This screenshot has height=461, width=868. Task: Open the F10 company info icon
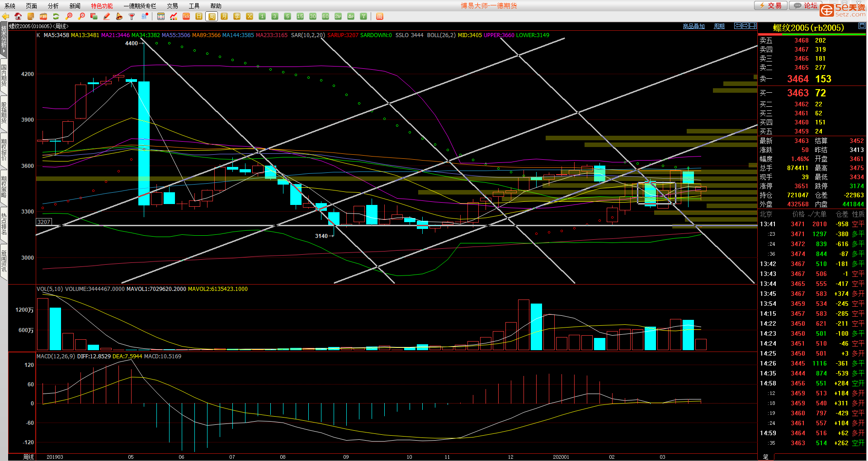tap(43, 16)
